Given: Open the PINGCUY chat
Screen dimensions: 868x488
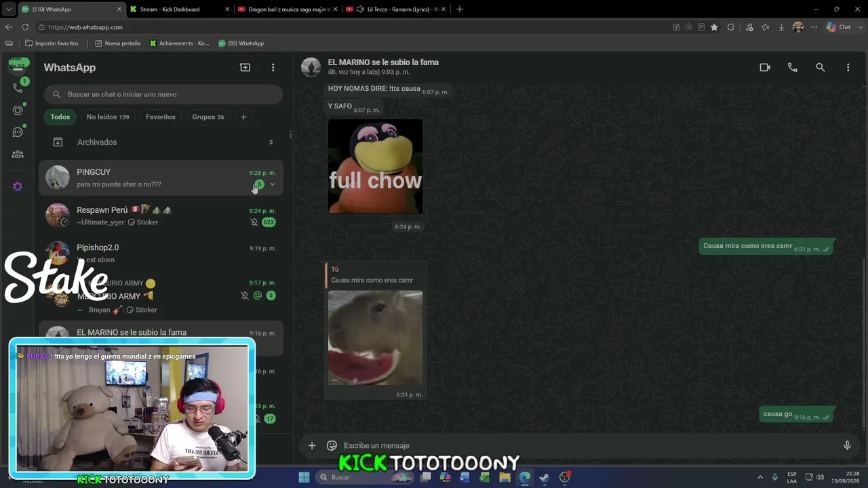Looking at the screenshot, I should click(161, 178).
